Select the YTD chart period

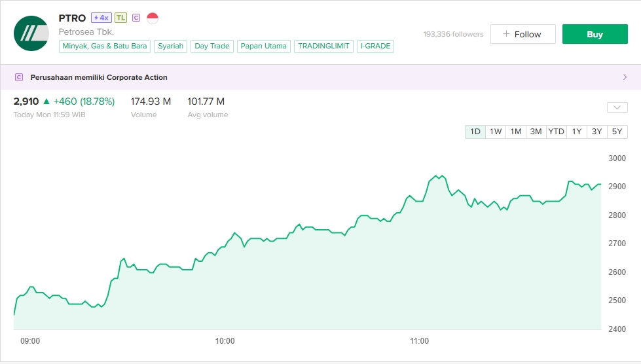click(x=556, y=132)
